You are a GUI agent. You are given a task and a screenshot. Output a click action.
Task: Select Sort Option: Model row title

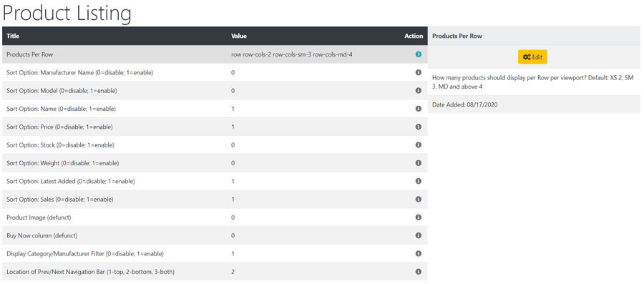(62, 91)
